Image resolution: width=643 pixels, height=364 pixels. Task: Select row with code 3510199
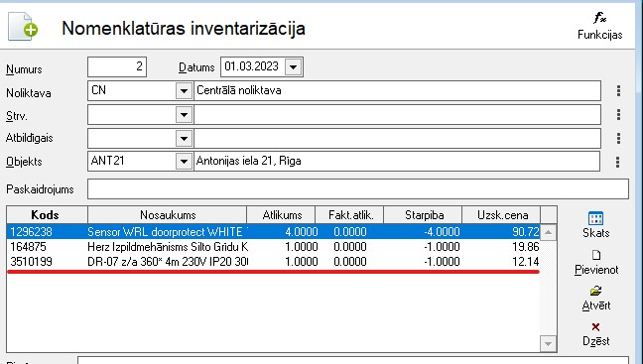pos(273,262)
